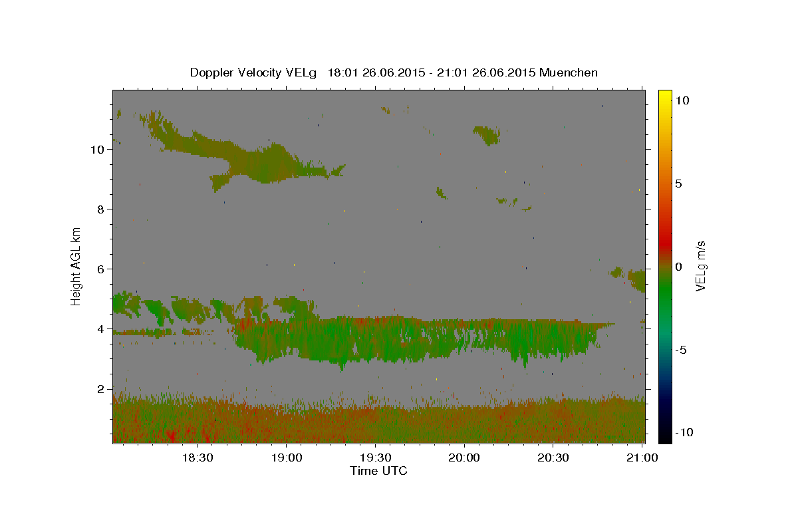Click the 'Time UTC' axis label
The image size is (798, 532).
click(378, 471)
